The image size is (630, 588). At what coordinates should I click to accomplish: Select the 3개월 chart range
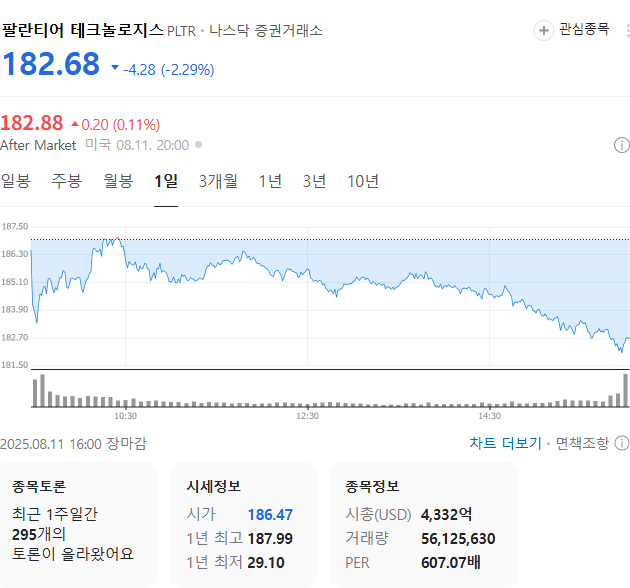point(218,181)
